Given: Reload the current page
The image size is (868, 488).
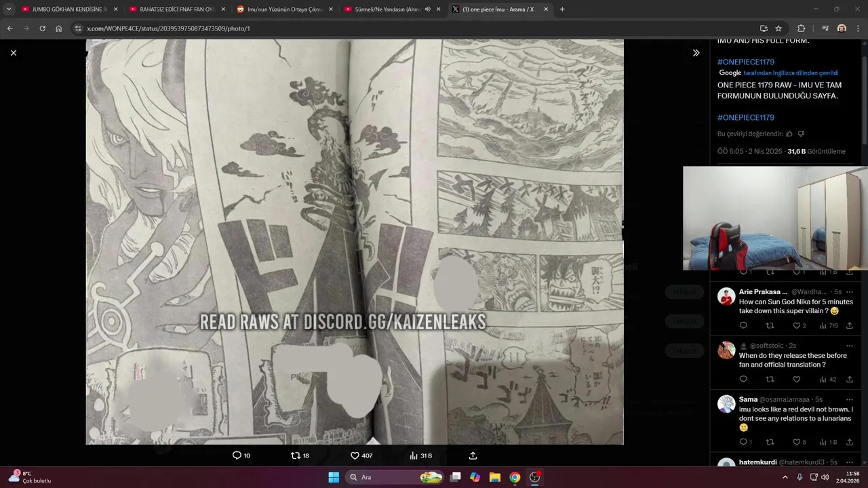Looking at the screenshot, I should [43, 28].
